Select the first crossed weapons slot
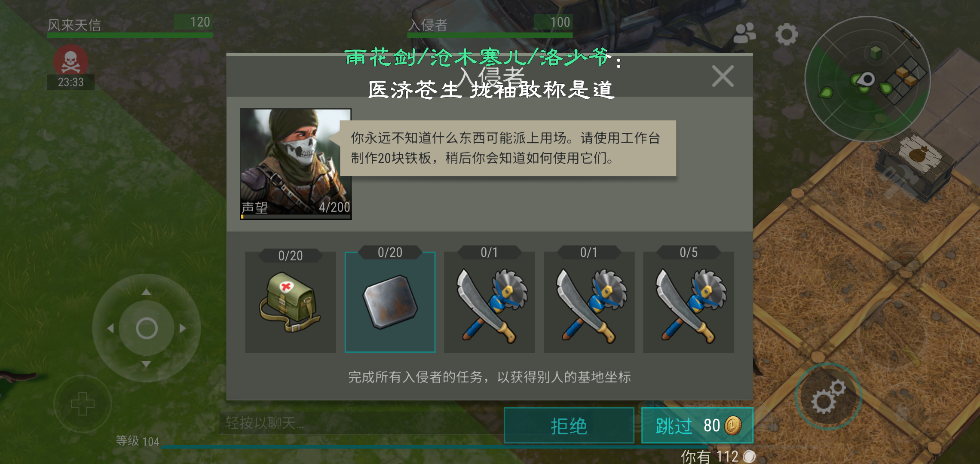 490,302
